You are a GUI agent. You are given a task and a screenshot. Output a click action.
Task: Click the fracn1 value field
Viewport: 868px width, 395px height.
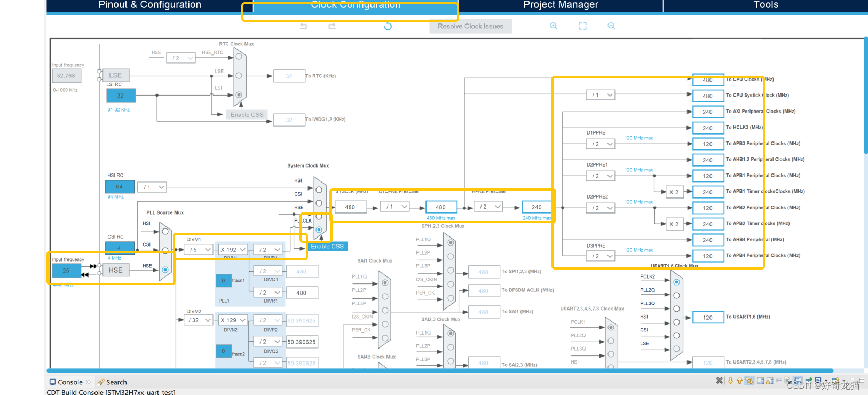[223, 280]
